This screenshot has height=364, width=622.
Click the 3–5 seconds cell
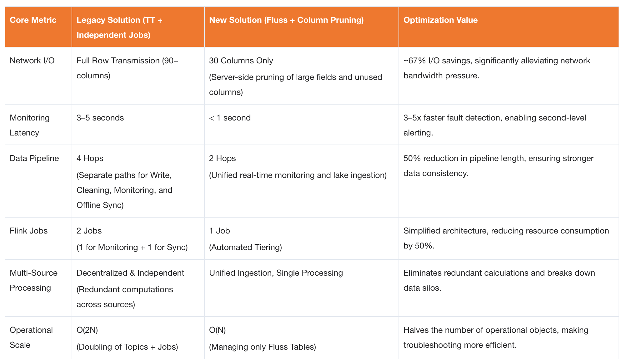tap(100, 118)
